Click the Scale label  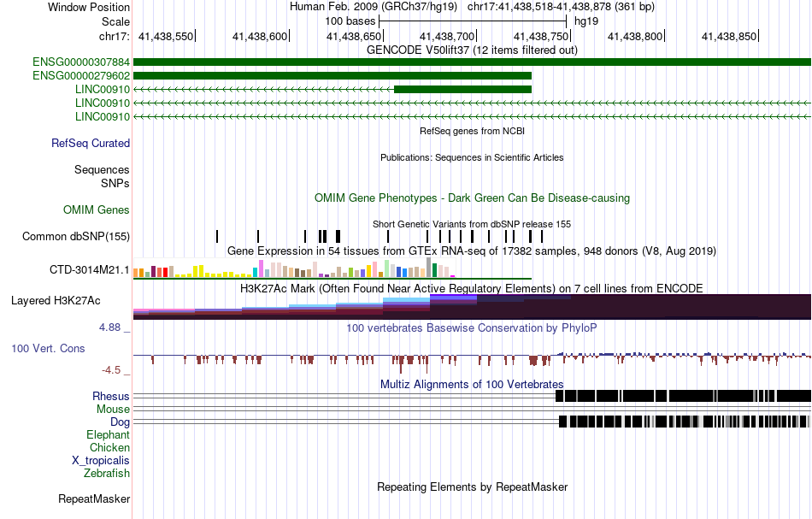[x=116, y=21]
